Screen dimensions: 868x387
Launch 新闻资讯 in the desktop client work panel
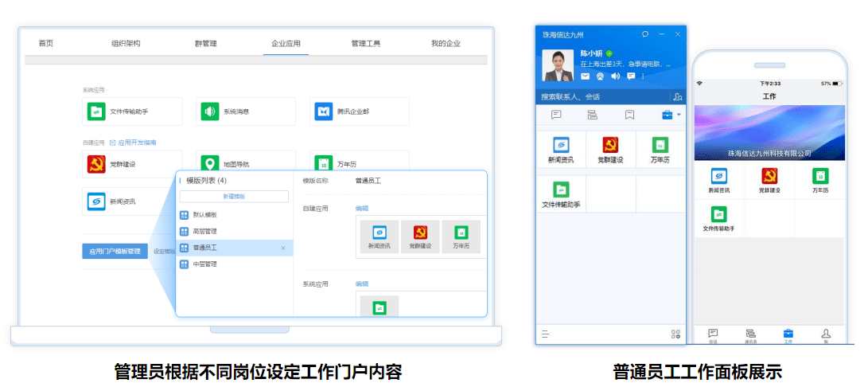[x=561, y=150]
